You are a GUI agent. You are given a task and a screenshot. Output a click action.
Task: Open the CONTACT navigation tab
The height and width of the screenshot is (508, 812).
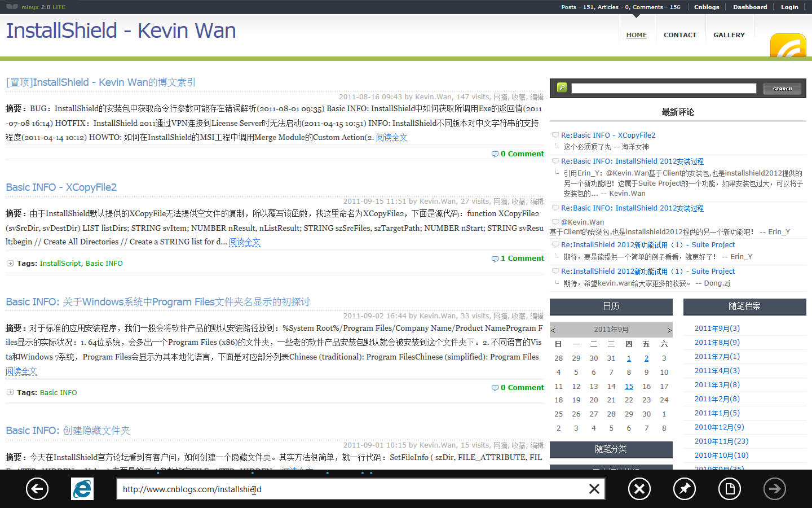point(680,35)
